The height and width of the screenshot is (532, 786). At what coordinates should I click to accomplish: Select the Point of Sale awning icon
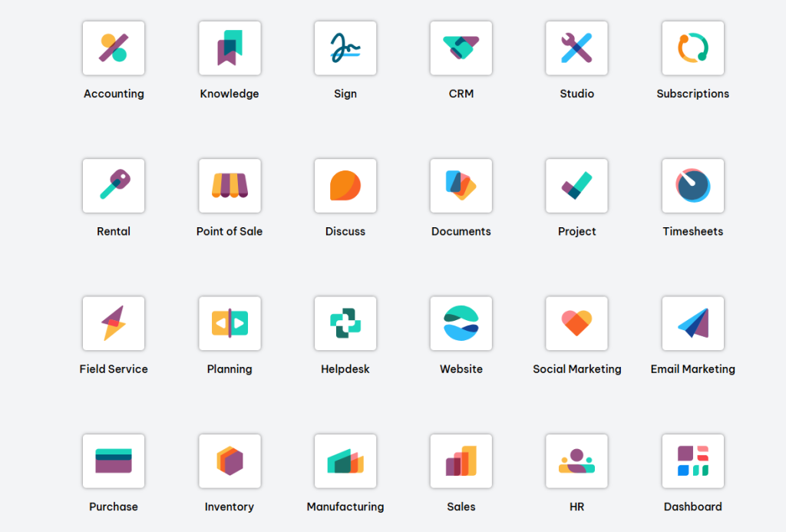(x=230, y=186)
